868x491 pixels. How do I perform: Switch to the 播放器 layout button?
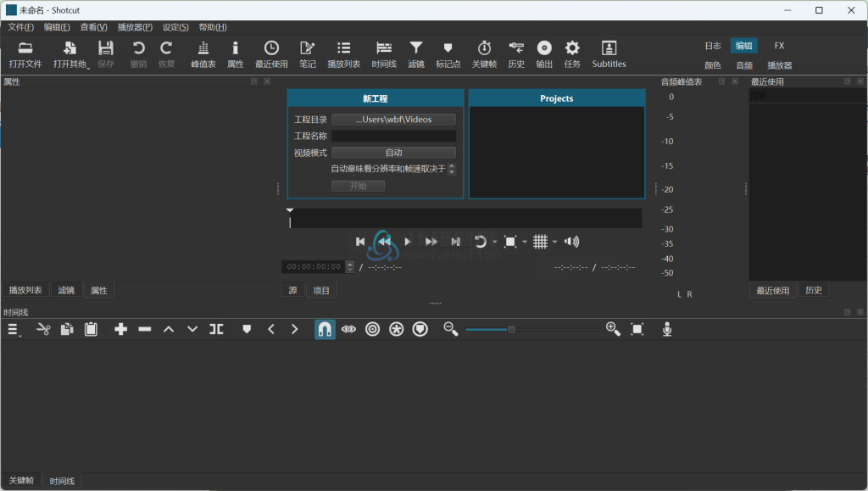point(780,65)
